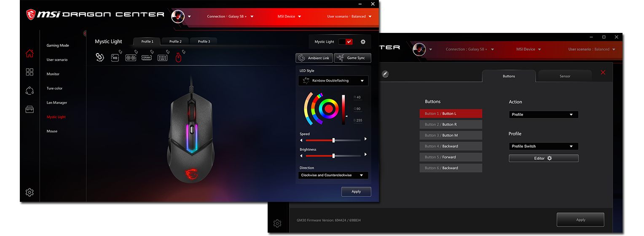
Task: Click the sync-all chain link icon
Action: click(100, 57)
